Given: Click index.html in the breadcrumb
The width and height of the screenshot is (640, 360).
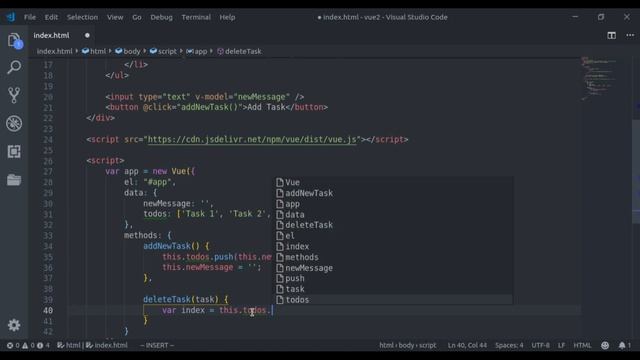Looking at the screenshot, I should [55, 51].
